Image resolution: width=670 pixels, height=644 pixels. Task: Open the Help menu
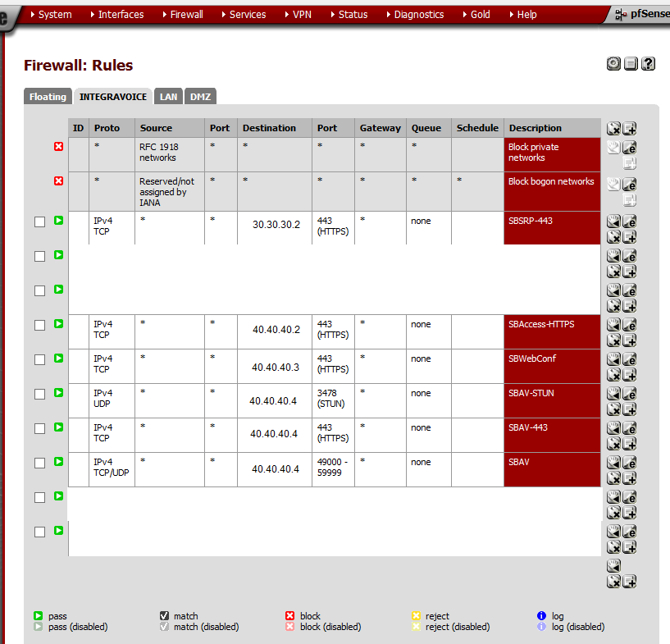523,15
